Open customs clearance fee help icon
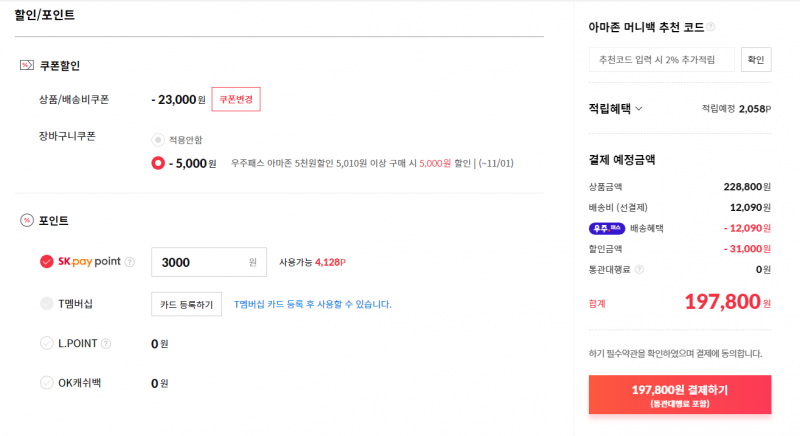This screenshot has height=436, width=800. click(639, 269)
